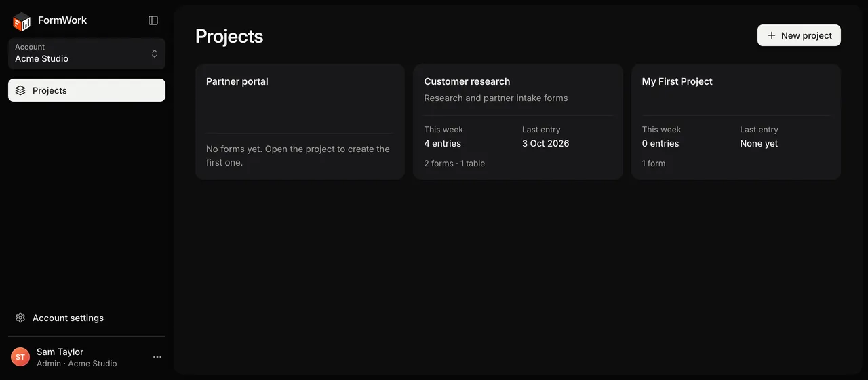The width and height of the screenshot is (868, 380).
Task: Click the account switcher up-down chevrons
Action: (x=155, y=54)
